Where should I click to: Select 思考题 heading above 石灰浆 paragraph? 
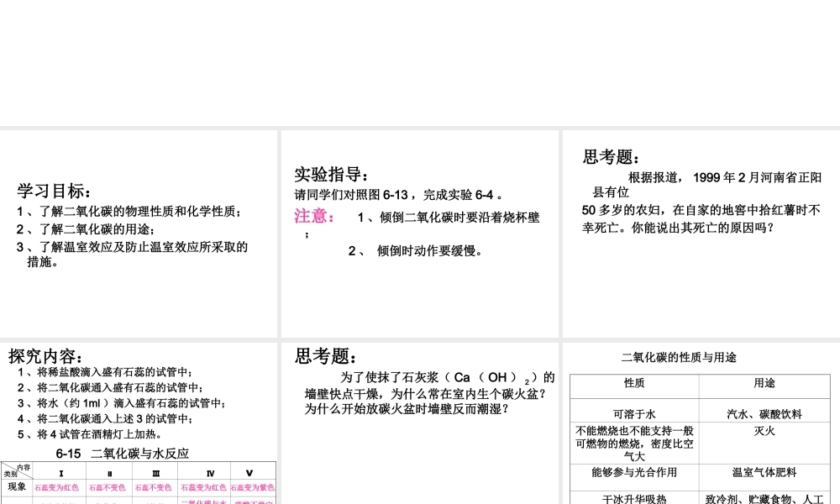tap(325, 356)
